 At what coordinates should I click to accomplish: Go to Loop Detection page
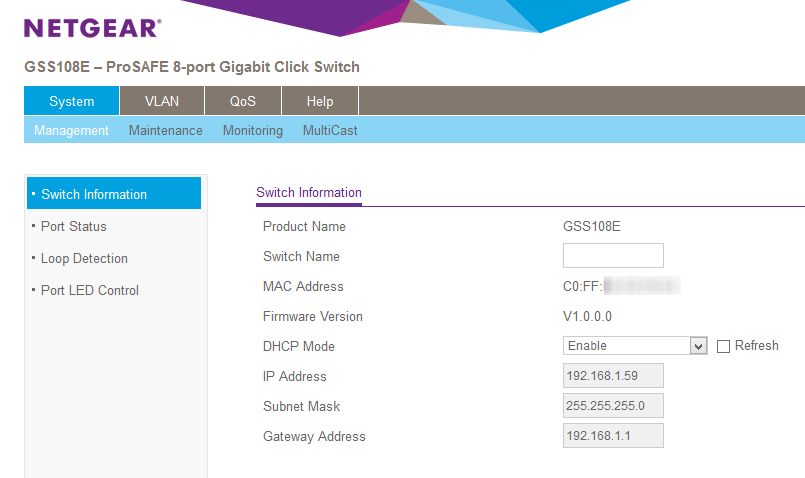pos(84,258)
